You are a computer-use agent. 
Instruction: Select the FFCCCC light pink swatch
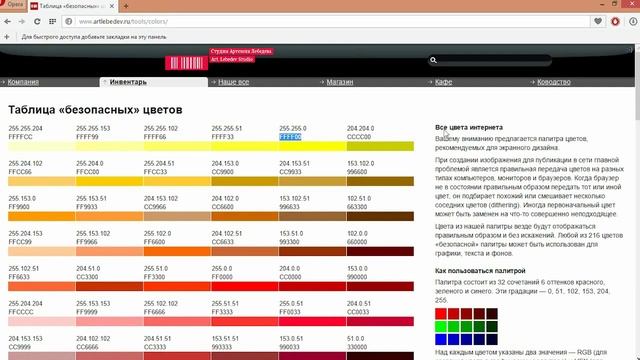[x=42, y=322]
